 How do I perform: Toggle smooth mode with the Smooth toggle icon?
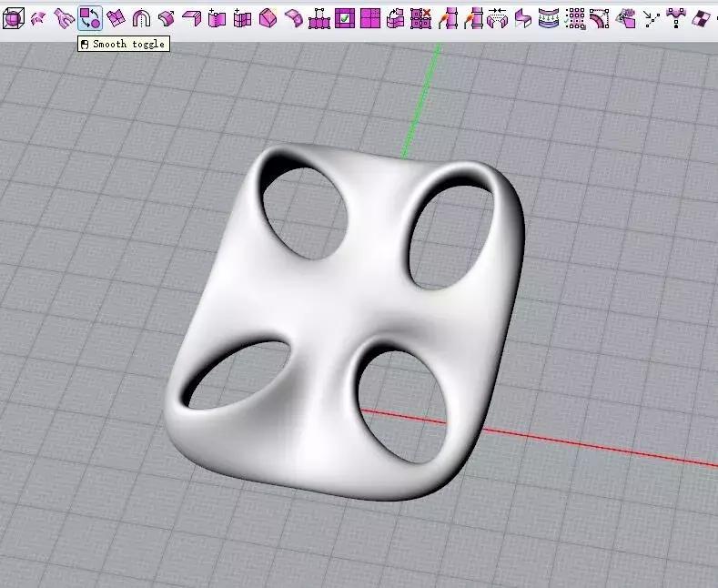pyautogui.click(x=89, y=16)
